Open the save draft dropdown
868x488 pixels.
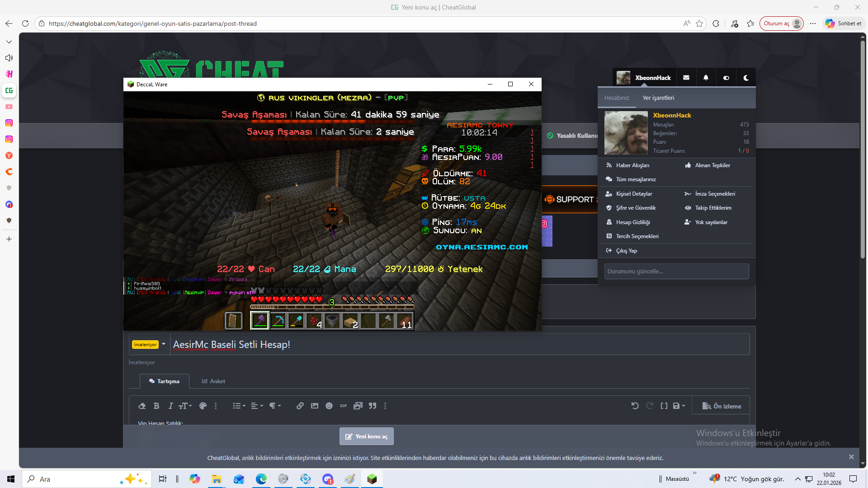(x=679, y=406)
